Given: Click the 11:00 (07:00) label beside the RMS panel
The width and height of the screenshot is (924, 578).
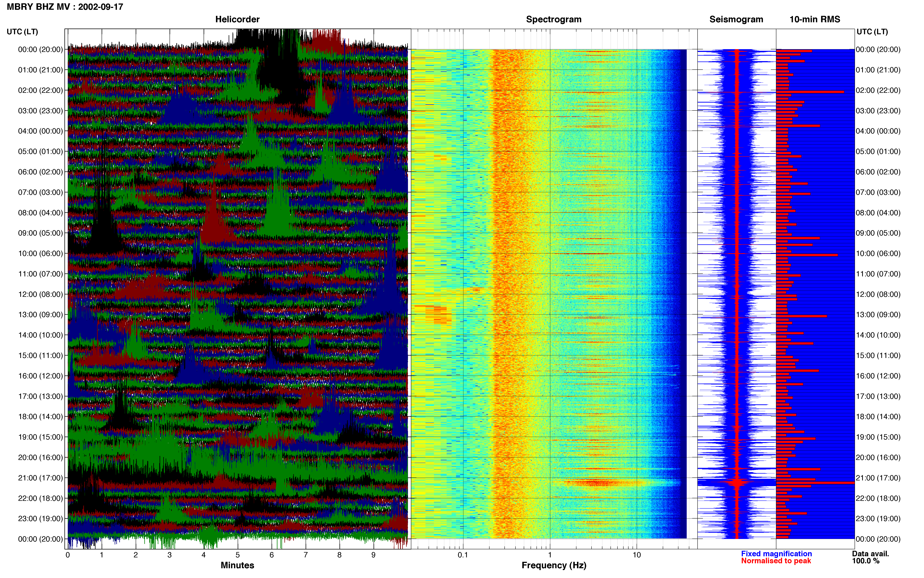Looking at the screenshot, I should click(878, 274).
